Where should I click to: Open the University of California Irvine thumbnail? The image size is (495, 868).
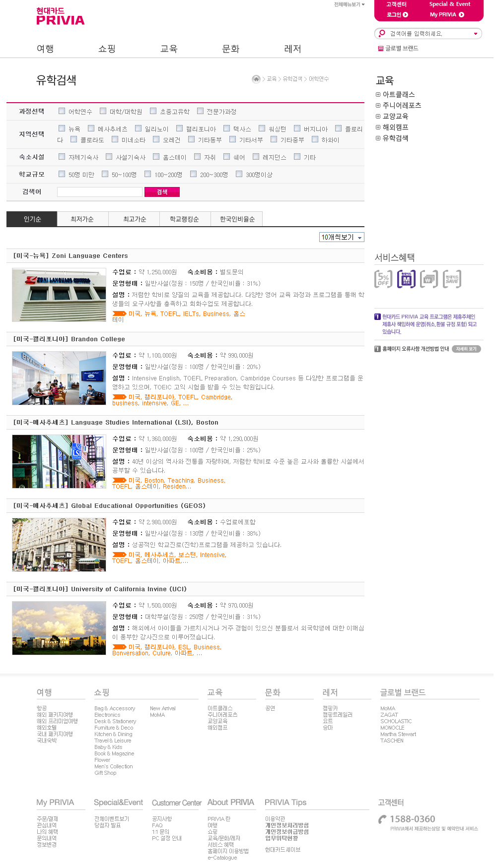(x=59, y=628)
